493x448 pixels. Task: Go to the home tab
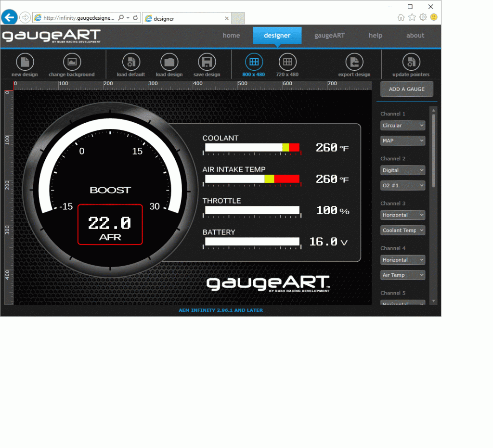coord(231,35)
